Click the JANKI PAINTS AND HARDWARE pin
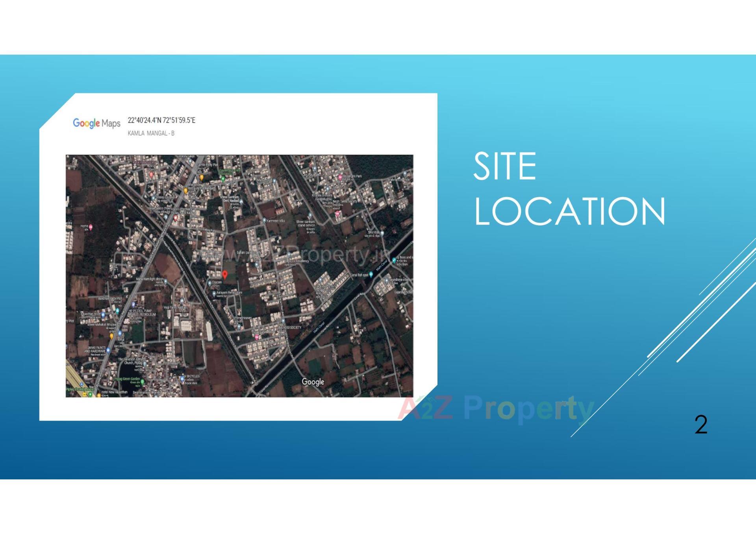 (108, 350)
